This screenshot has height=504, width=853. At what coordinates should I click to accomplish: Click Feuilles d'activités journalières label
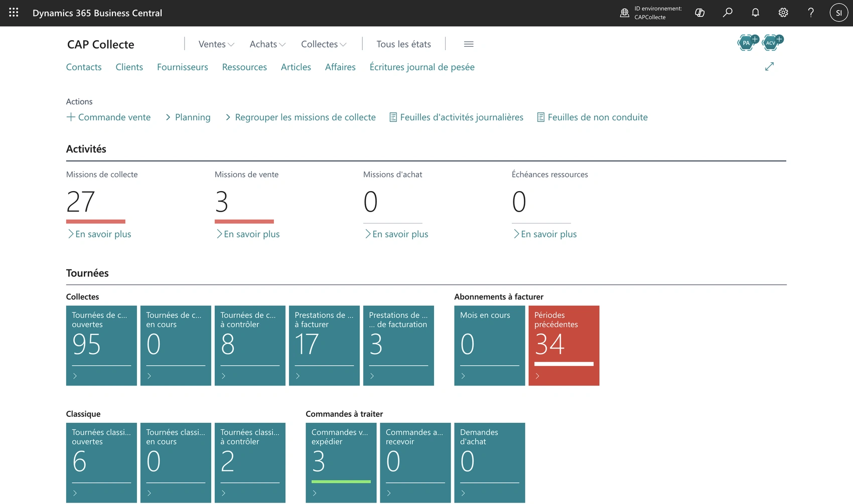(x=462, y=117)
